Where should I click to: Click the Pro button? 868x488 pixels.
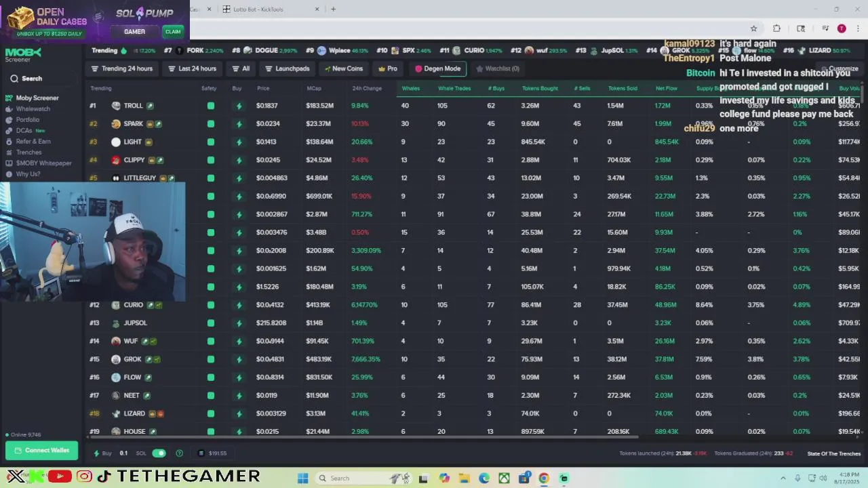[x=388, y=68]
